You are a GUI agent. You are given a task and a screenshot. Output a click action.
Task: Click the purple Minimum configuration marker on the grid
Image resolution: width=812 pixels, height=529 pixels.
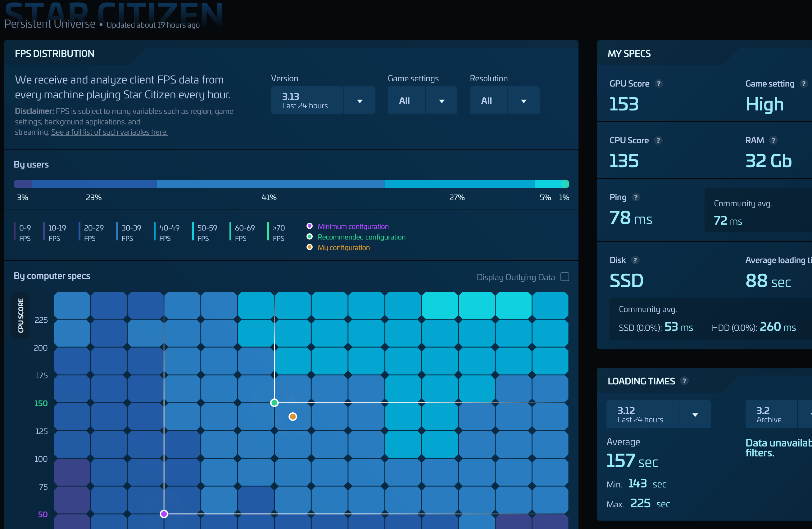[x=164, y=514]
